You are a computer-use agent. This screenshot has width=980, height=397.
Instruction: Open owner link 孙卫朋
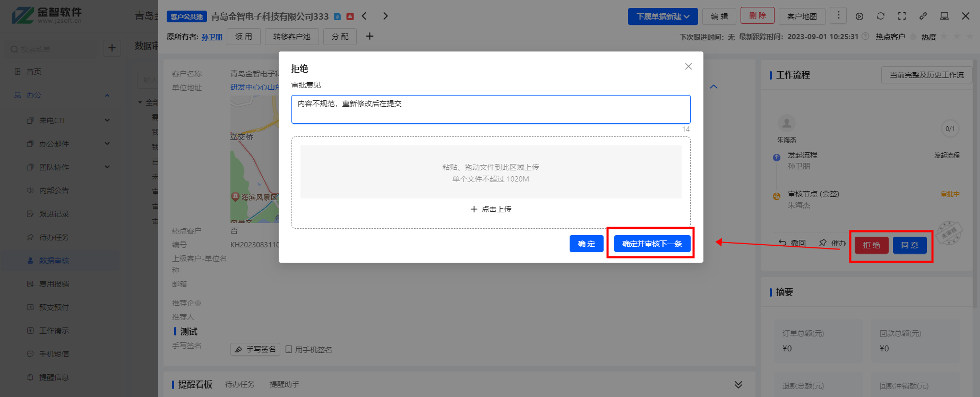[212, 37]
